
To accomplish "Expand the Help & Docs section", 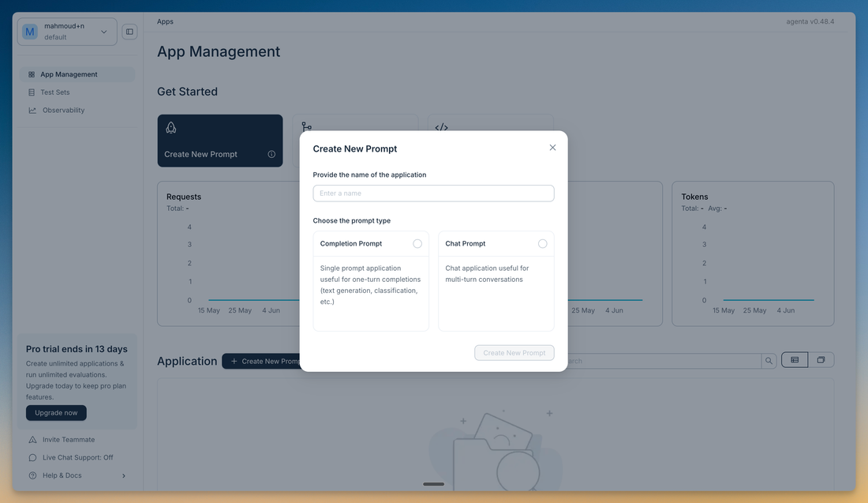I will [x=123, y=475].
